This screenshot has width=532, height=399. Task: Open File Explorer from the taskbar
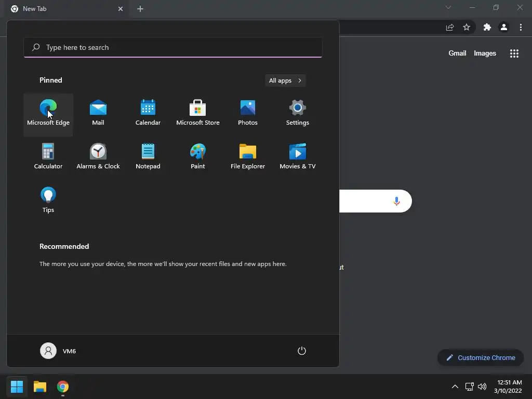point(39,387)
